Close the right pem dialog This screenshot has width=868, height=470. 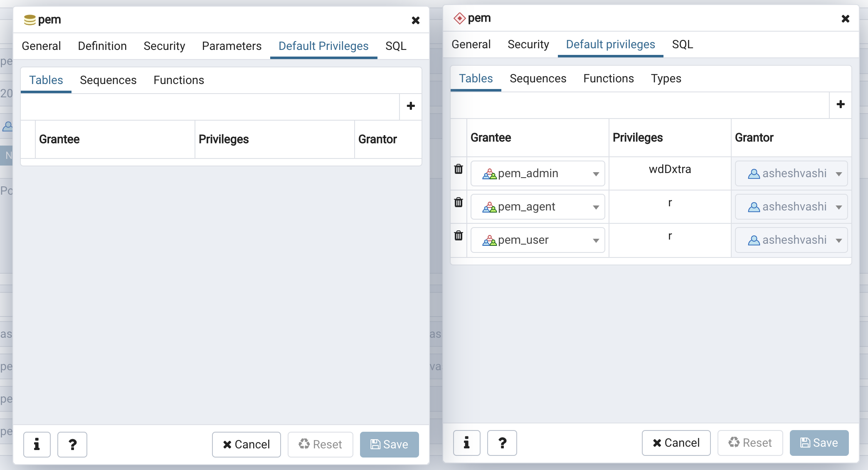pos(845,19)
